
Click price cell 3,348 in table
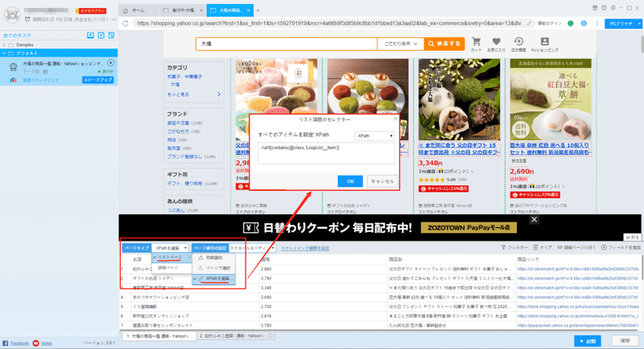pos(266,288)
